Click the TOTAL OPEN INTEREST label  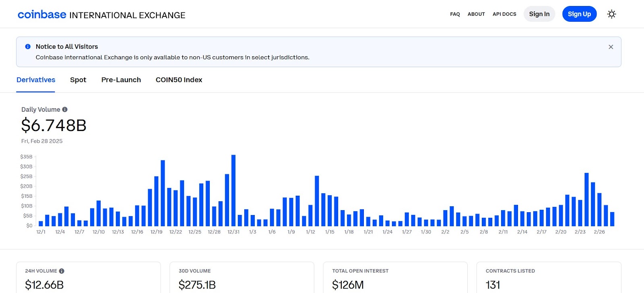tap(360, 271)
